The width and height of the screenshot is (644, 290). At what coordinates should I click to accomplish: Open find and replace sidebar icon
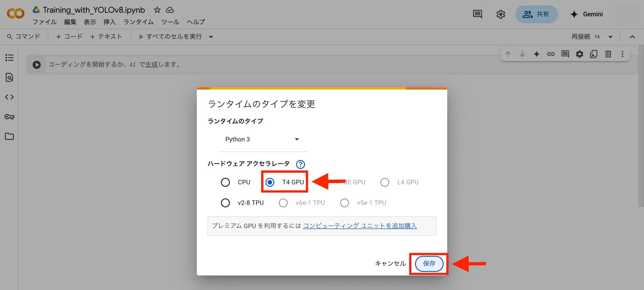9,77
